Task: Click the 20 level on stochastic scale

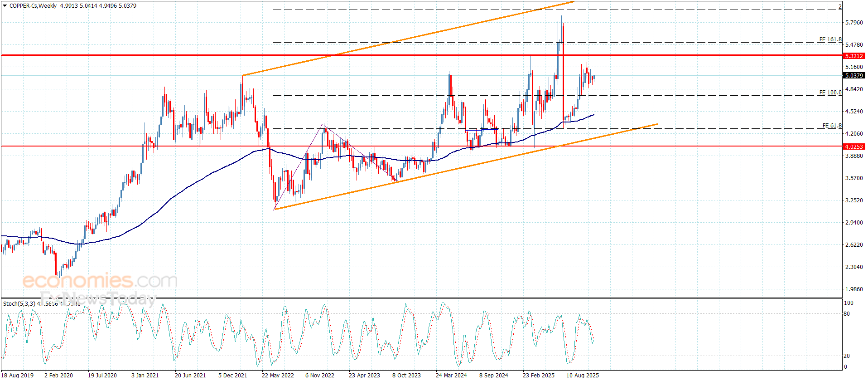Action: pos(847,356)
